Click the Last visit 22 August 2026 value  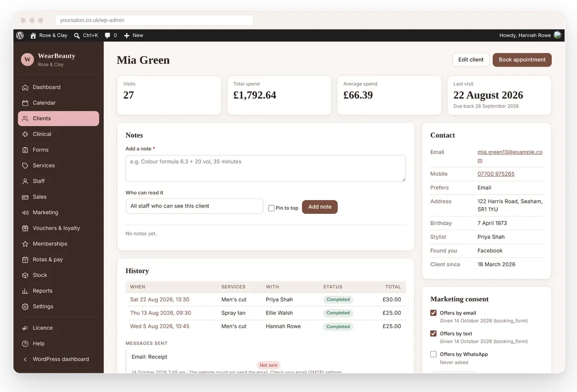tap(488, 95)
